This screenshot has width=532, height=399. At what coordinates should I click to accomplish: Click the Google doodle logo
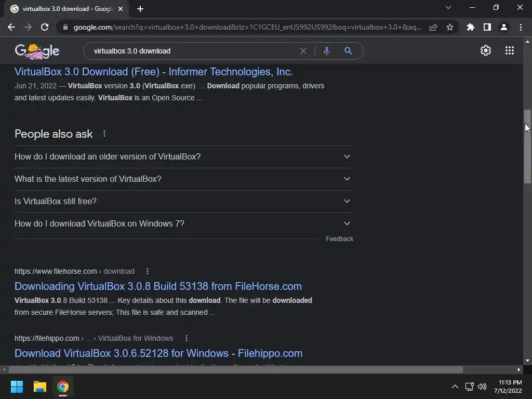coord(37,51)
